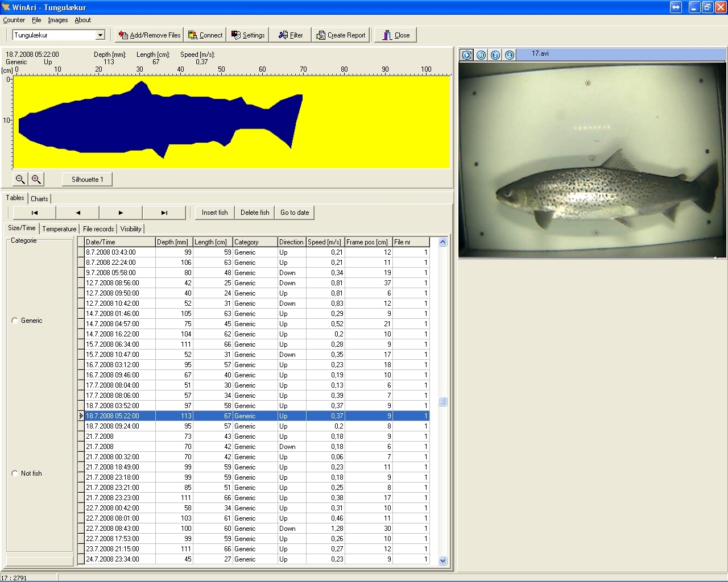Click the Insert fish button
Screen dimensions: 728x582
coord(214,213)
